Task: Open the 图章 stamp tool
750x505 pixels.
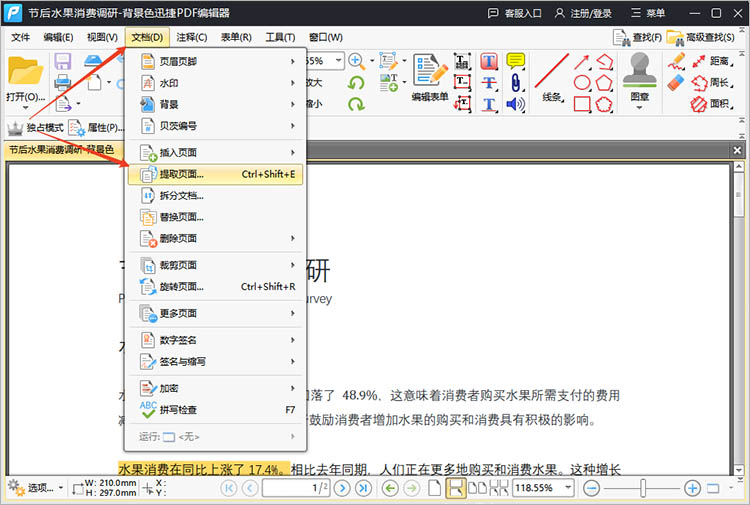Action: tap(640, 79)
